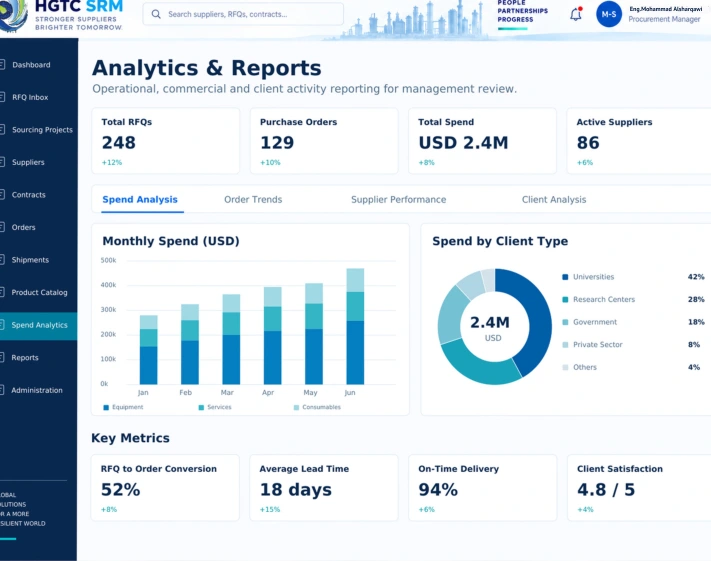Open the Suppliers section
711x561 pixels.
pyautogui.click(x=39, y=162)
